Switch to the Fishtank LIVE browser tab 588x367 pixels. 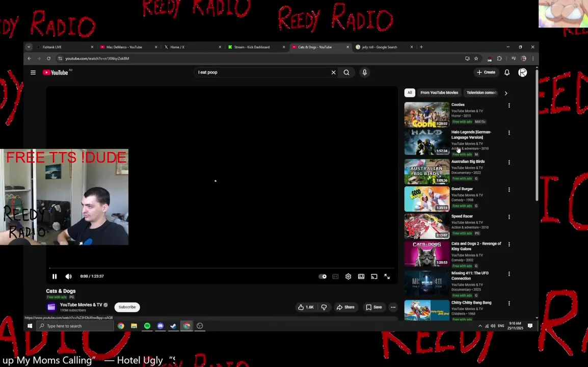click(65, 47)
